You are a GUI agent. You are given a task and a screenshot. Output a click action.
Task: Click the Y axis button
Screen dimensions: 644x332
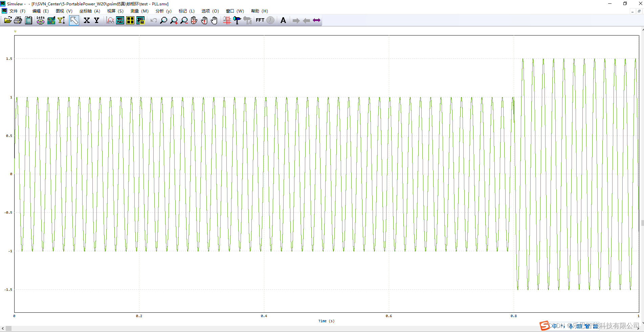[96, 20]
